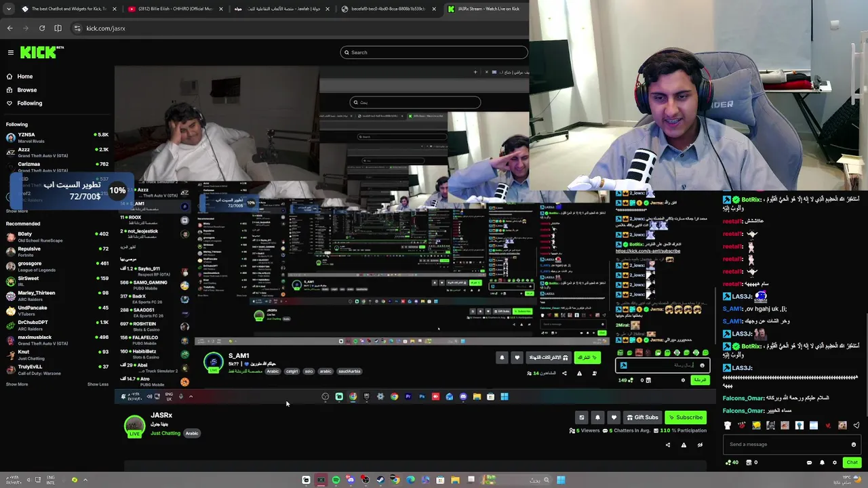Click ENG INTL language indicator

(x=51, y=480)
